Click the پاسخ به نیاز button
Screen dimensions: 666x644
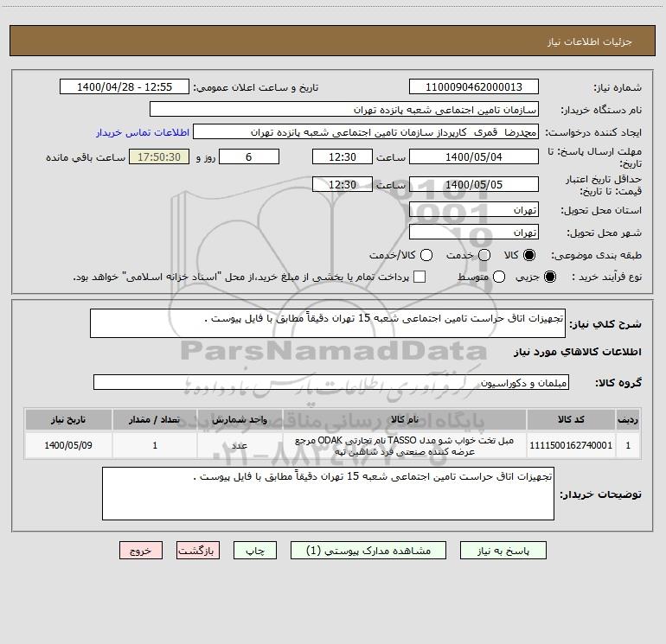point(503,551)
